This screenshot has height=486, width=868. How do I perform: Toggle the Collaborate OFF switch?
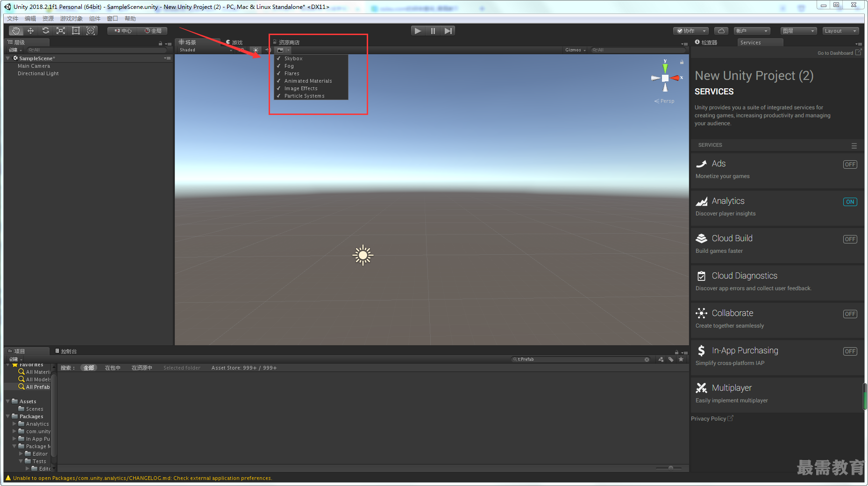(850, 314)
